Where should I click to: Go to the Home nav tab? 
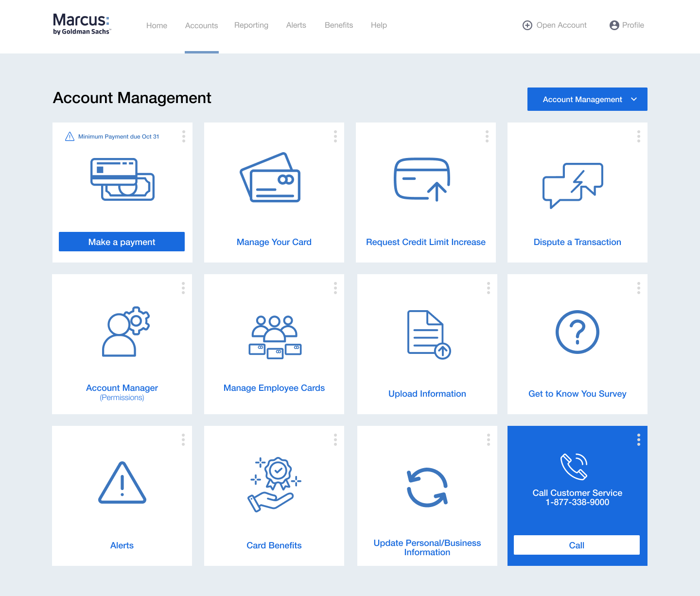[157, 25]
